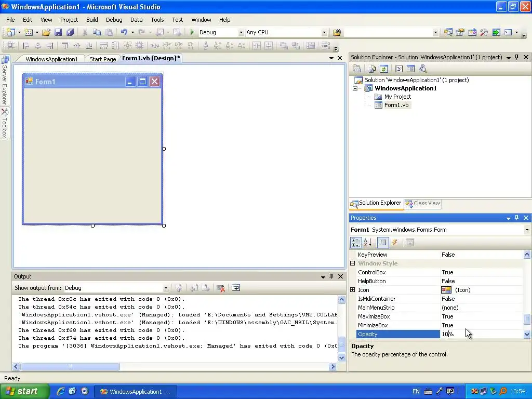Collapse the Window Style category

pyautogui.click(x=353, y=263)
